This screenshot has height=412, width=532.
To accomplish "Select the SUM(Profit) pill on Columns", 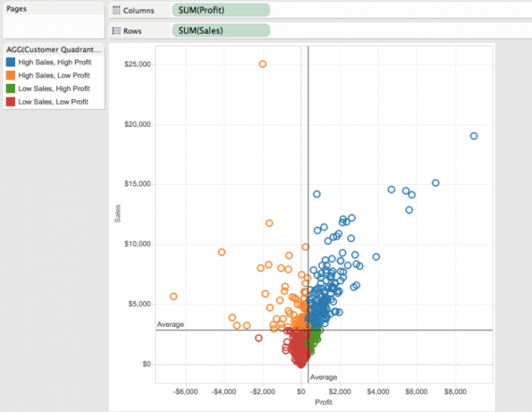I will point(220,11).
